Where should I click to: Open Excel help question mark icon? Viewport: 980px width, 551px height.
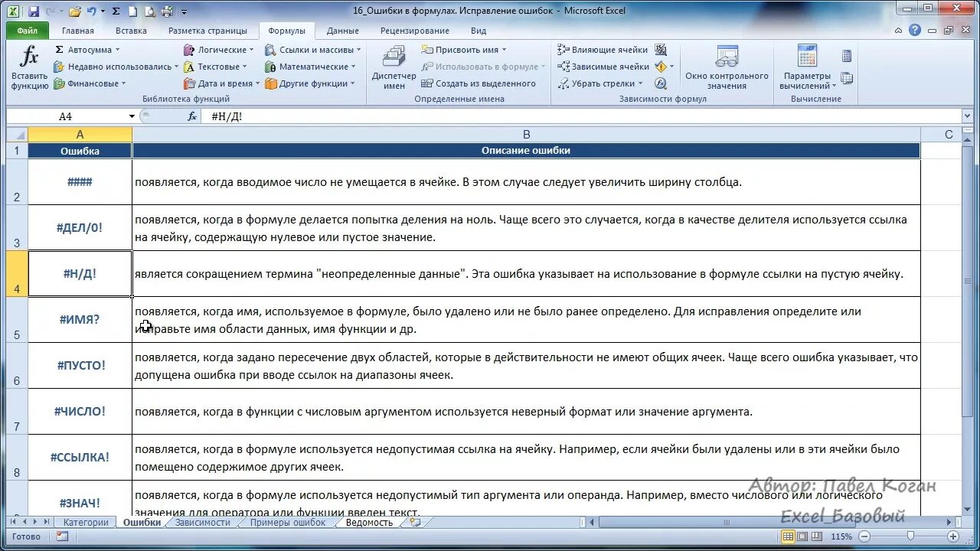(x=915, y=31)
